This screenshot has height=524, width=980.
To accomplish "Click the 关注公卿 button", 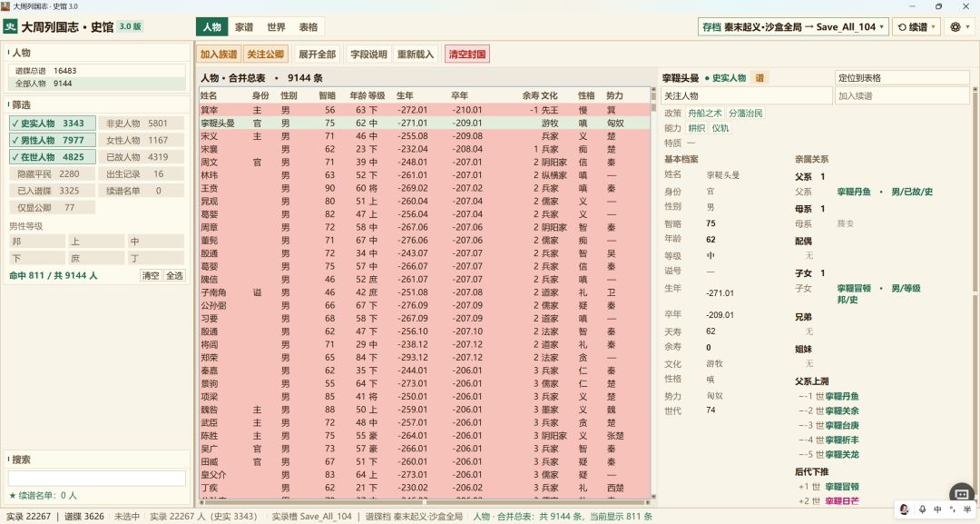I will click(266, 54).
